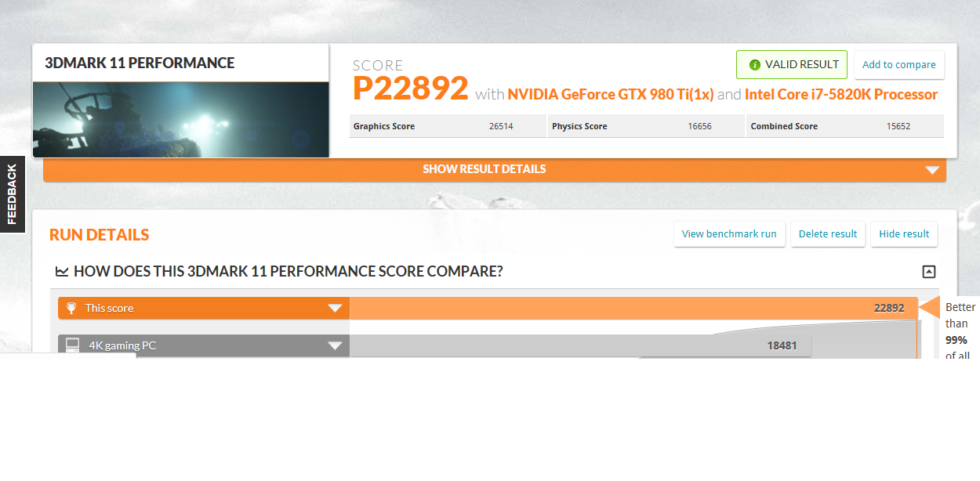Click the trophy icon in This score row

pyautogui.click(x=72, y=308)
